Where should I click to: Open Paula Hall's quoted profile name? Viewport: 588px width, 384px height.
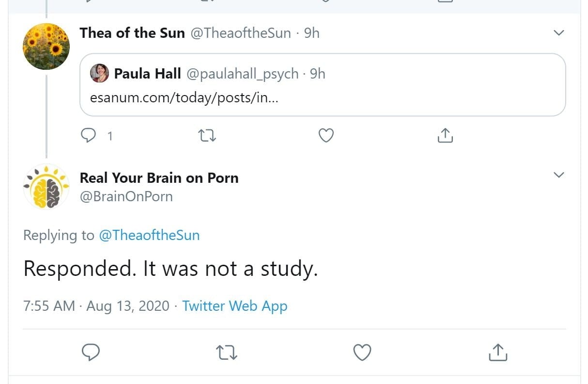click(x=147, y=74)
